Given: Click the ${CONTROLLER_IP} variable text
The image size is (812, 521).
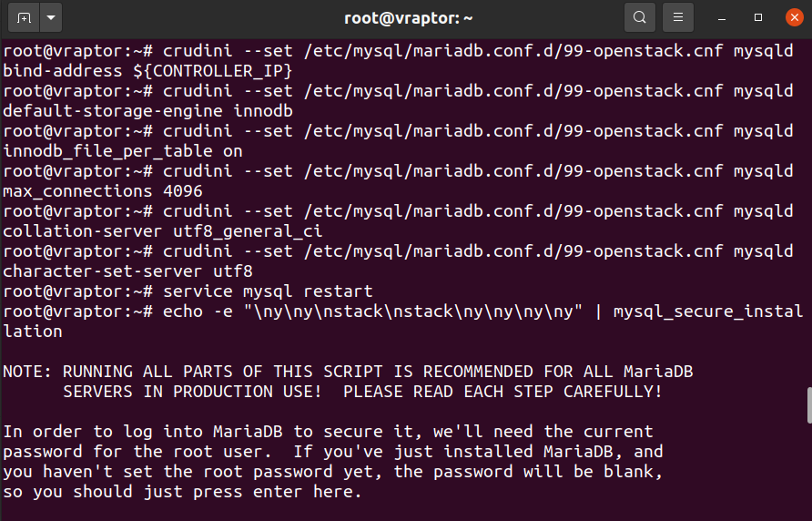Looking at the screenshot, I should pyautogui.click(x=212, y=71).
